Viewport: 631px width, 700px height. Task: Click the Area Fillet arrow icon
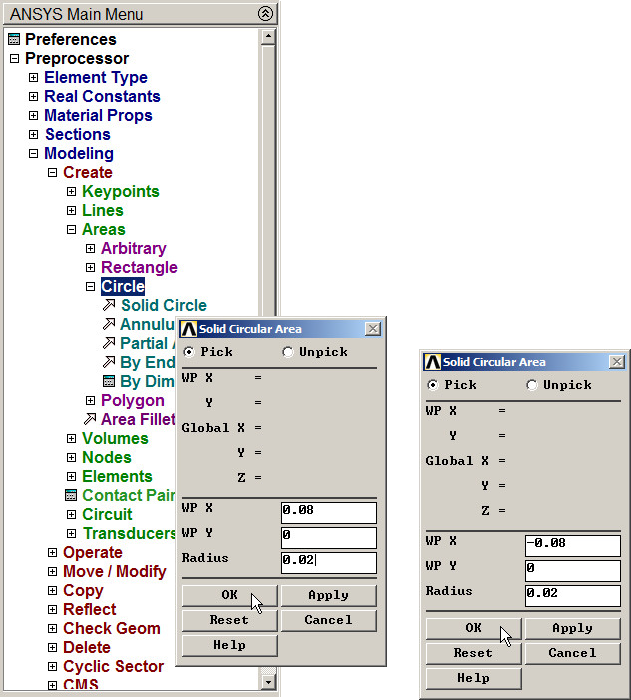pyautogui.click(x=91, y=420)
